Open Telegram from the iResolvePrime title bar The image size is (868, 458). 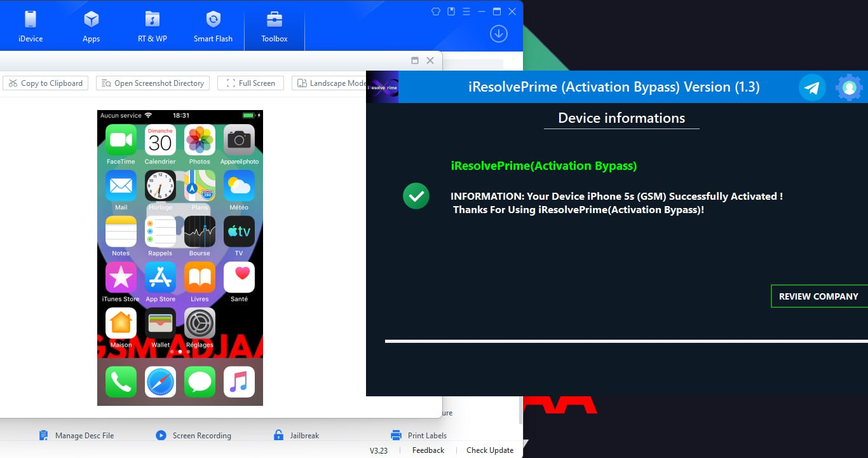pyautogui.click(x=813, y=87)
